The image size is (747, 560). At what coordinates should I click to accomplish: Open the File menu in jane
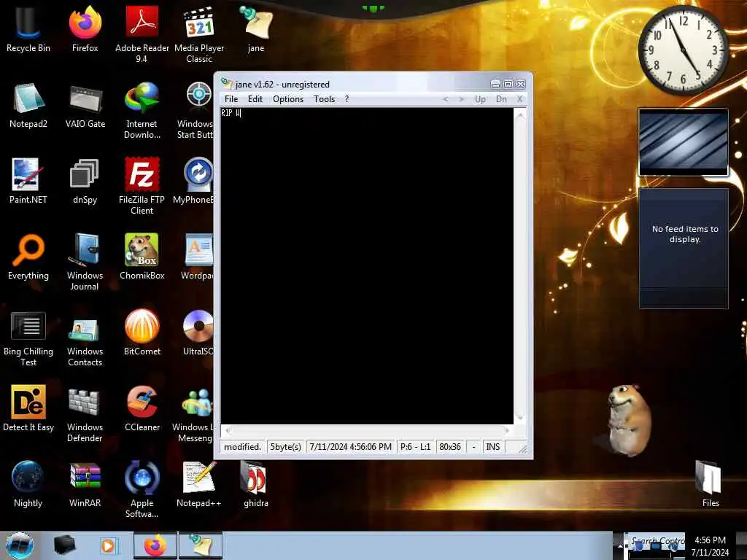231,99
